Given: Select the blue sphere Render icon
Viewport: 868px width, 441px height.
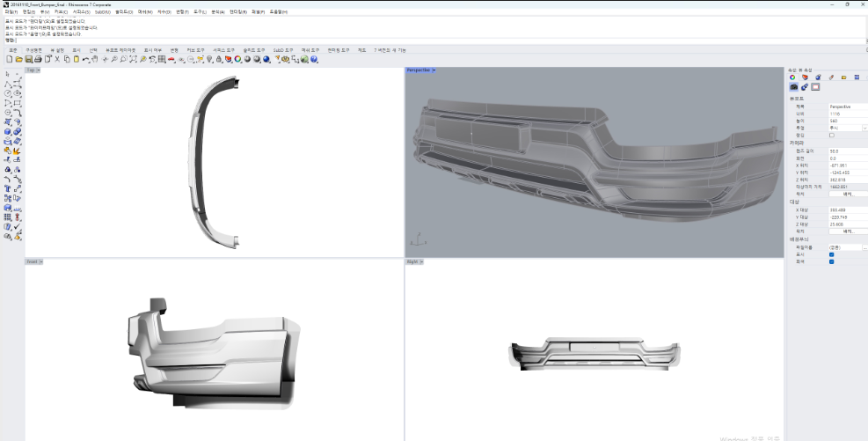Looking at the screenshot, I should (x=266, y=59).
